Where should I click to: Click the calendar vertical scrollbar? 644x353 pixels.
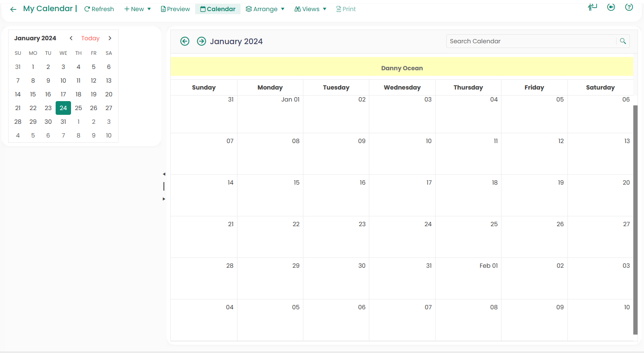635,219
